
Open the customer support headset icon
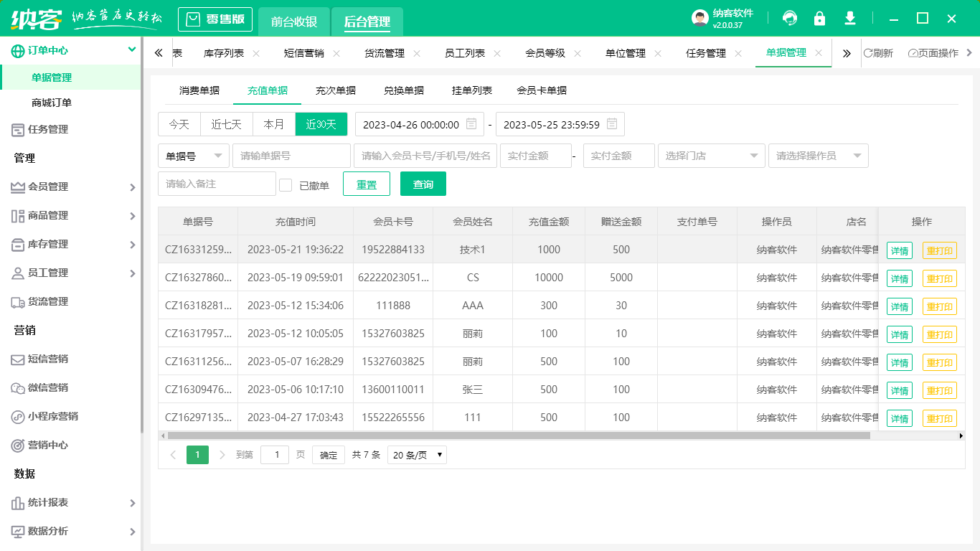pyautogui.click(x=789, y=18)
